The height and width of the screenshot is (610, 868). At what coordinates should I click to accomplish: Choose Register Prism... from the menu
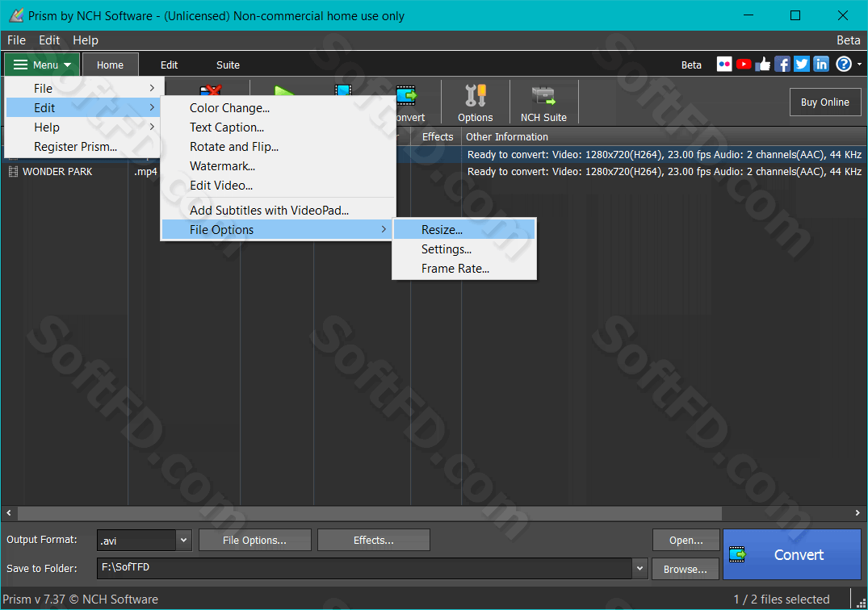84,147
